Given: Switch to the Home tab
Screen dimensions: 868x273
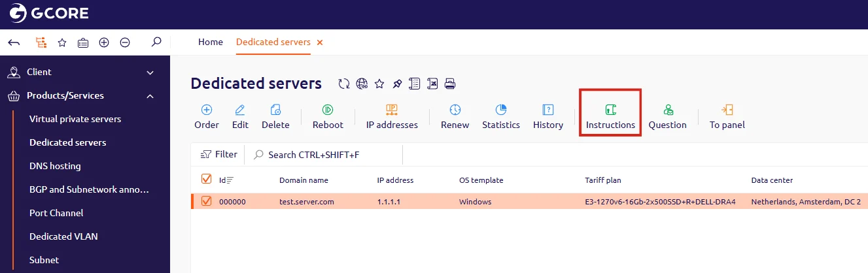Looking at the screenshot, I should point(211,42).
